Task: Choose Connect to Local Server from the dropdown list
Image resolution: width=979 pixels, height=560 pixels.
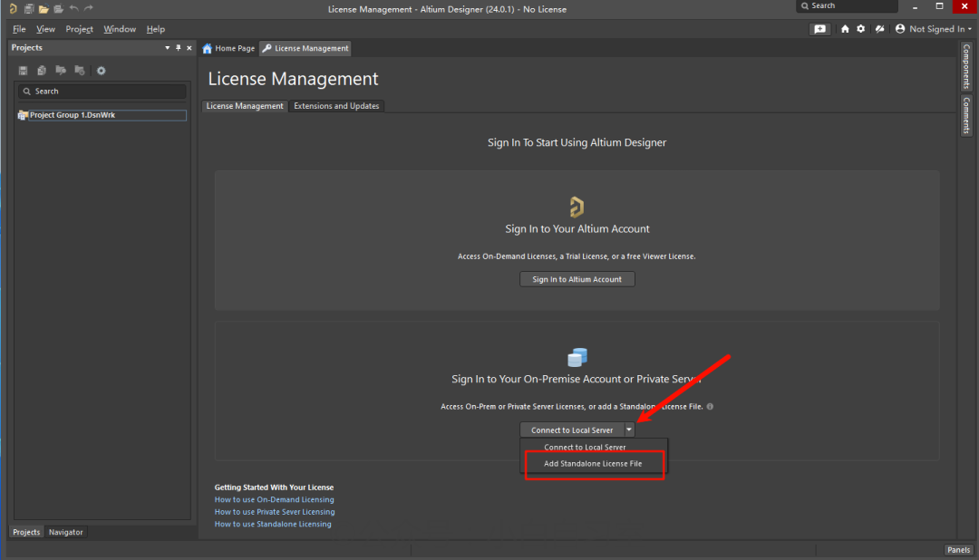Action: pos(594,447)
